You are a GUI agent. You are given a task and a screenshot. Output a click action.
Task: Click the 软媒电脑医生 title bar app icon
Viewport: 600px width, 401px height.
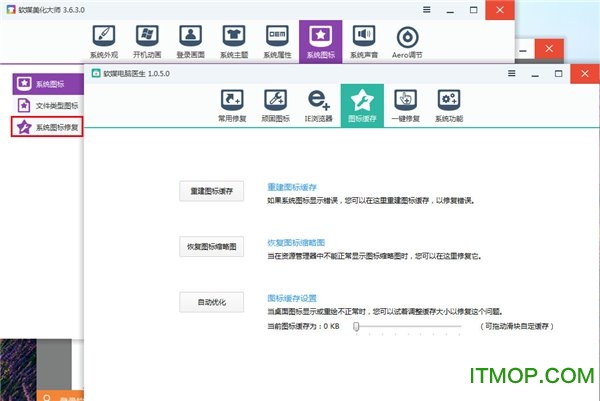pos(96,73)
